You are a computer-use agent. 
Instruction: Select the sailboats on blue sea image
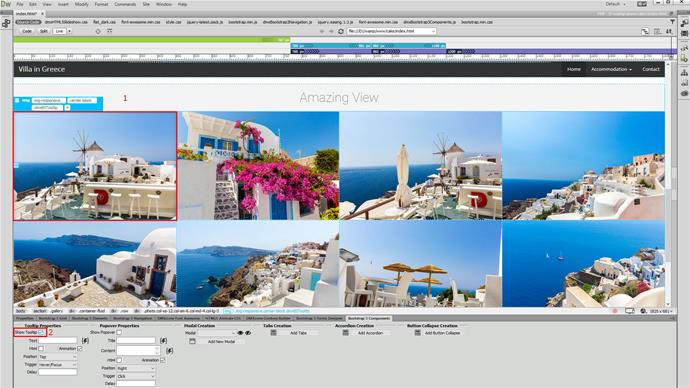tap(583, 264)
